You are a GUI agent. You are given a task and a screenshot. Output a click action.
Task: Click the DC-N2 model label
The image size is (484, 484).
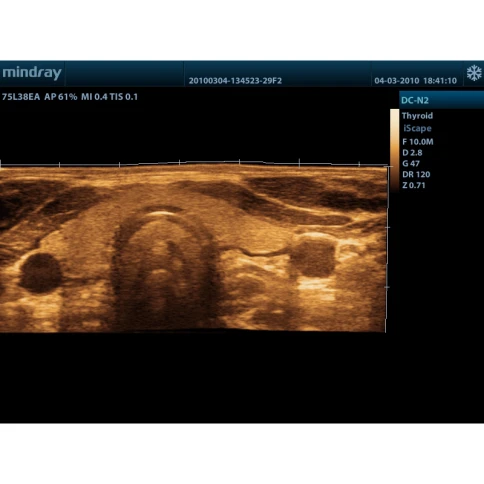415,100
